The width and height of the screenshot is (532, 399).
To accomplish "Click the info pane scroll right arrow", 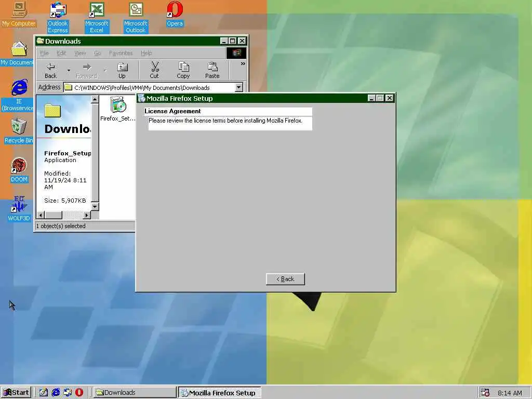I will [87, 215].
